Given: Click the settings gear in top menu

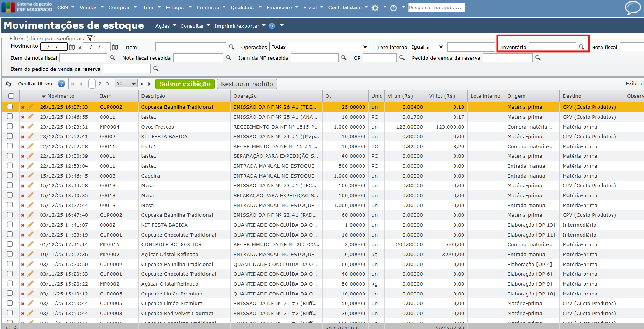Looking at the screenshot, I should (x=375, y=8).
